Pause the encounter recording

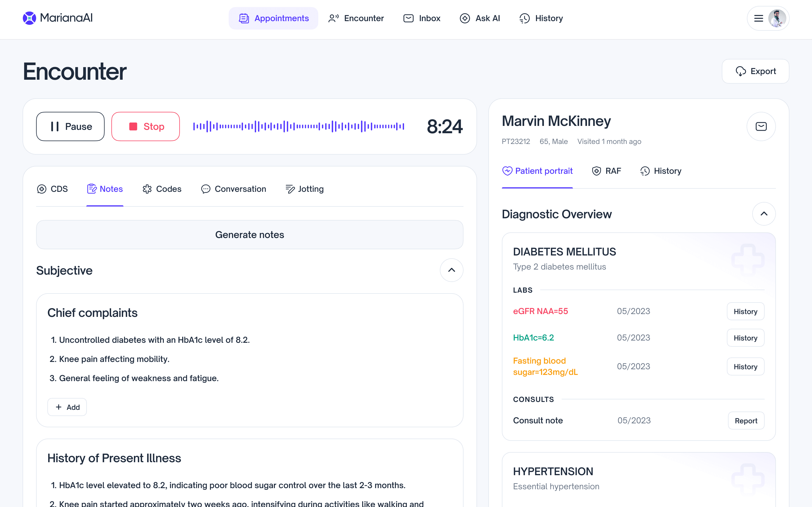tap(70, 126)
